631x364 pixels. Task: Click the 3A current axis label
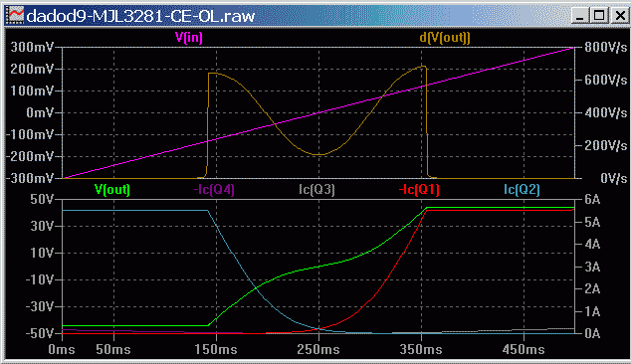[592, 267]
